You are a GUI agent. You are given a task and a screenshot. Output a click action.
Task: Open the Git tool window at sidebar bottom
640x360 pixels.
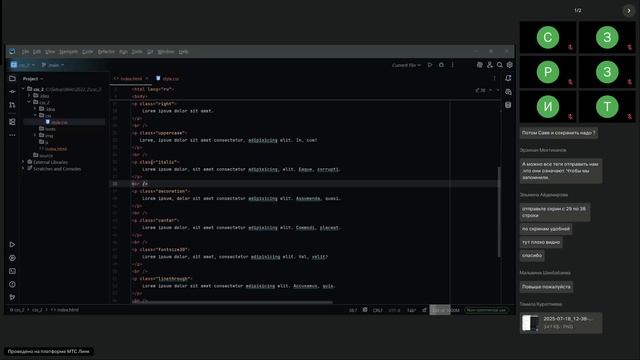click(12, 297)
